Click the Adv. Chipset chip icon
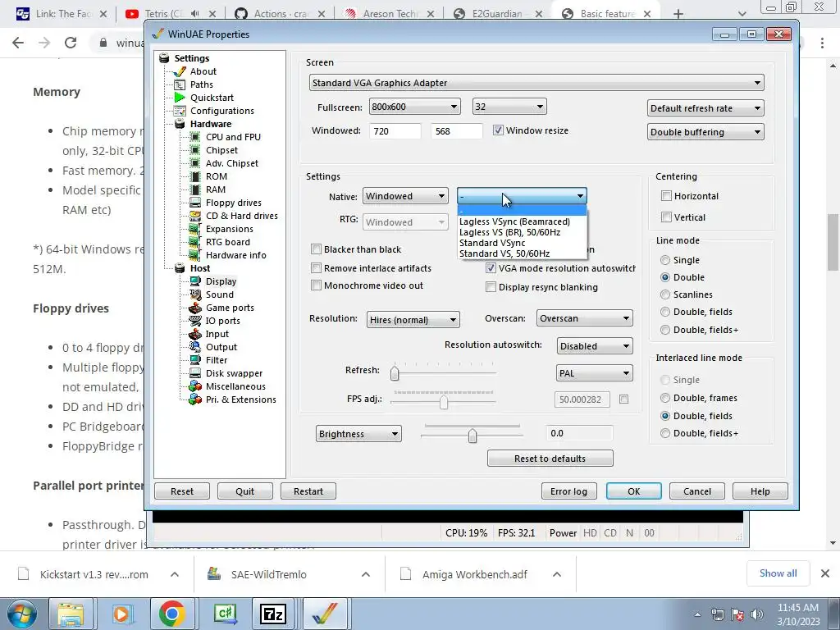The width and height of the screenshot is (840, 630). click(x=195, y=163)
